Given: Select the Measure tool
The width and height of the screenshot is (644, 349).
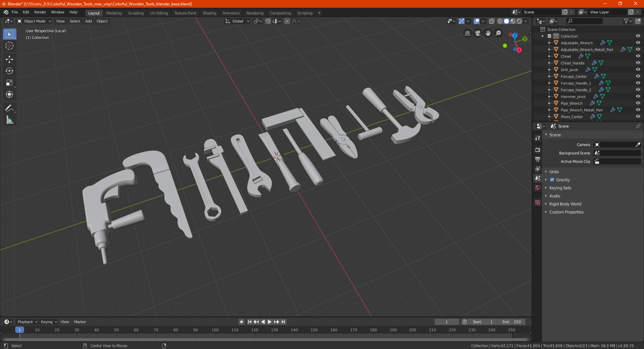Looking at the screenshot, I should (9, 120).
